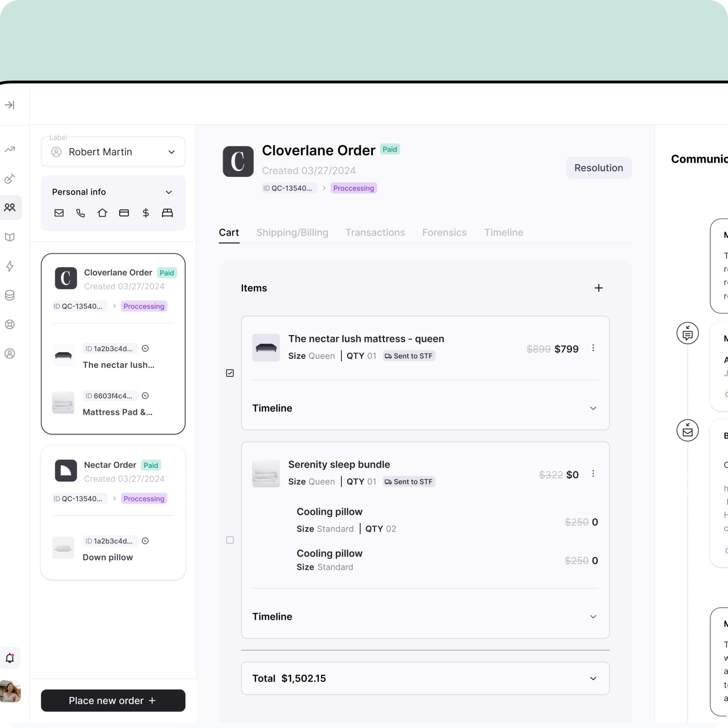Show email in Personal info
Image resolution: width=728 pixels, height=728 pixels.
coord(59,213)
